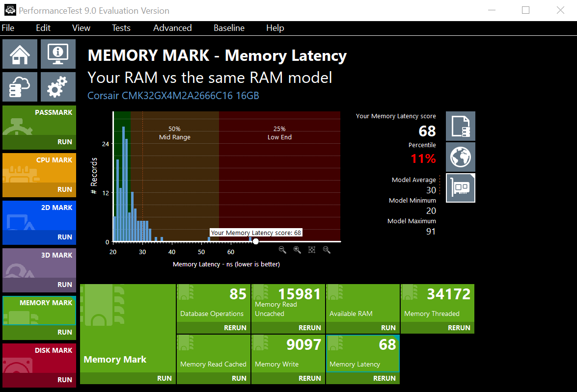577x392 pixels.
Task: Click the save results document icon
Action: 460,126
